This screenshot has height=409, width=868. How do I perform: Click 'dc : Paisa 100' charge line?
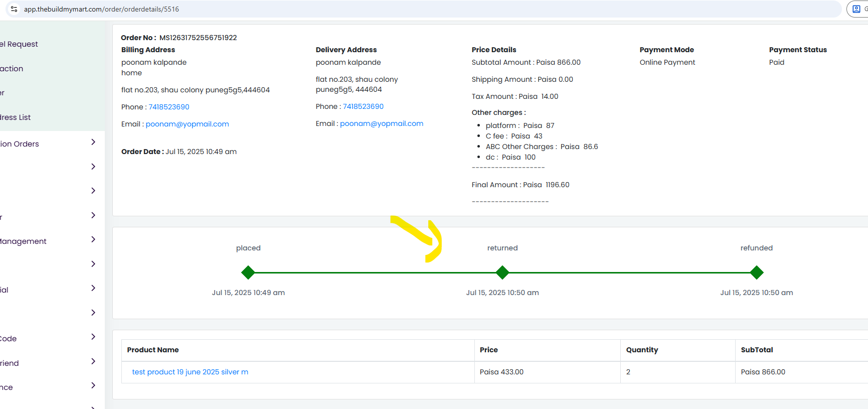(510, 157)
